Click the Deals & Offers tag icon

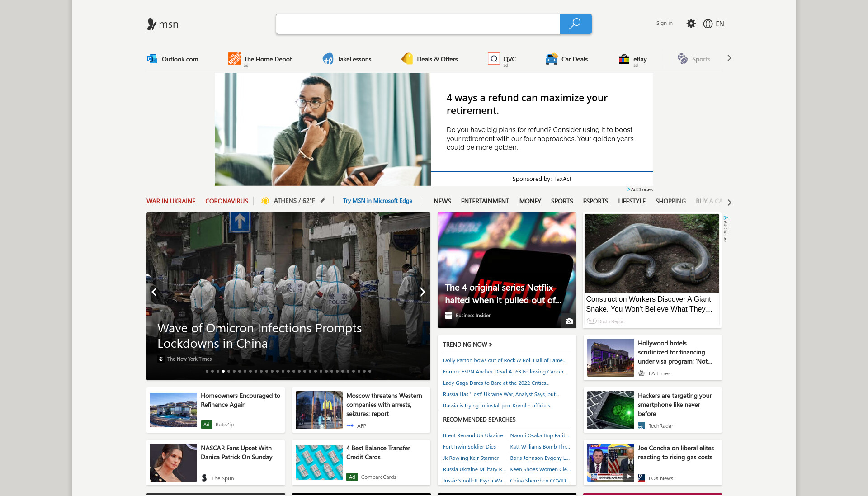click(407, 59)
